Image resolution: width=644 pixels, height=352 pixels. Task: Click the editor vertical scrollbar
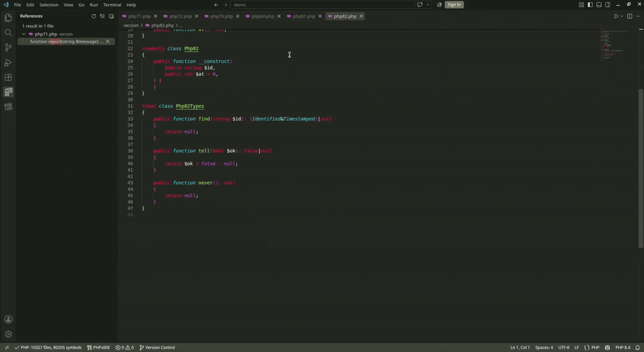[641, 169]
